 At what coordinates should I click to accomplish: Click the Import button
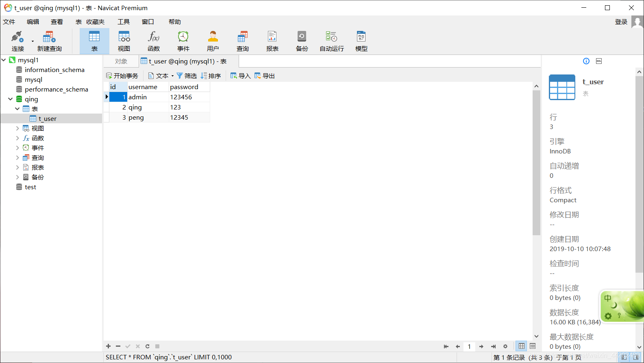tap(240, 76)
